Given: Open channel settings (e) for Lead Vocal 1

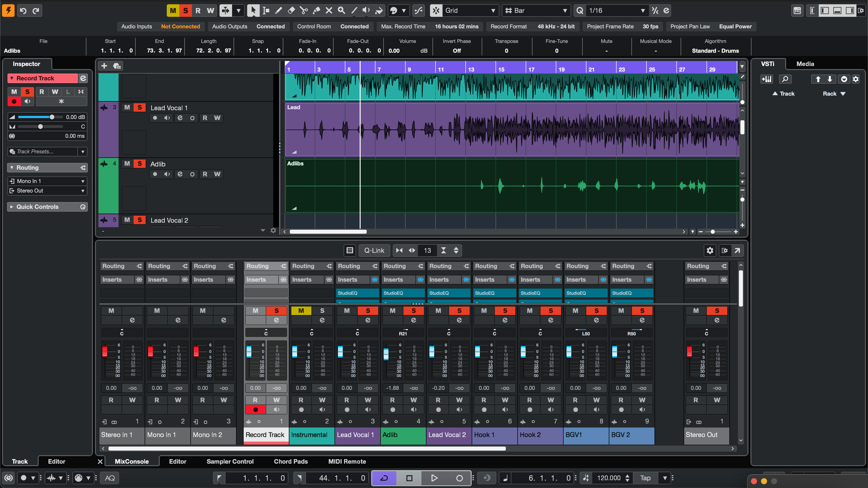Looking at the screenshot, I should point(180,118).
